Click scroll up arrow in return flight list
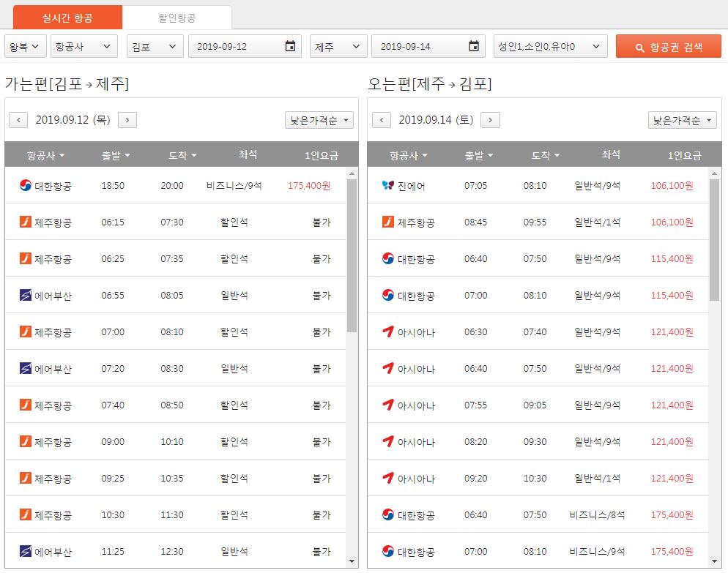Viewport: 728px width, 573px height. (x=715, y=173)
